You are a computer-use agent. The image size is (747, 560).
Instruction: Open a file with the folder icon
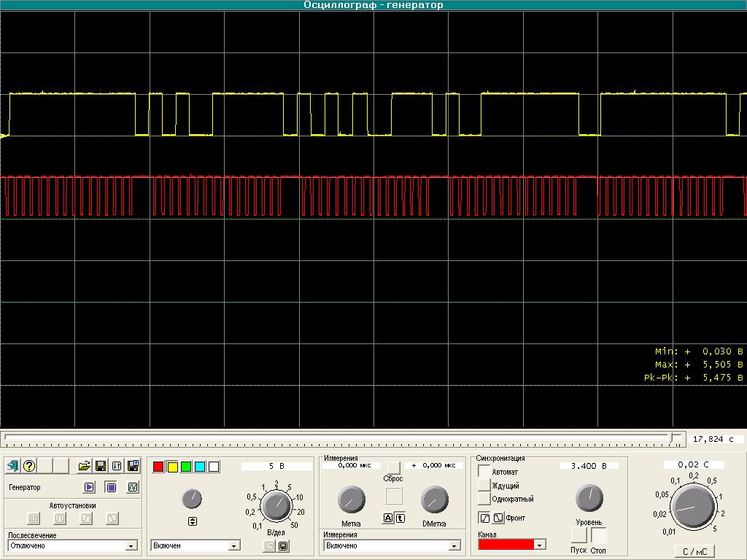[85, 466]
